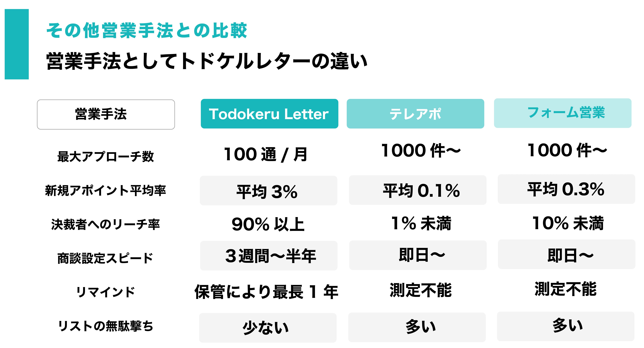Click the 営業手法 outlined label box

pos(106,114)
